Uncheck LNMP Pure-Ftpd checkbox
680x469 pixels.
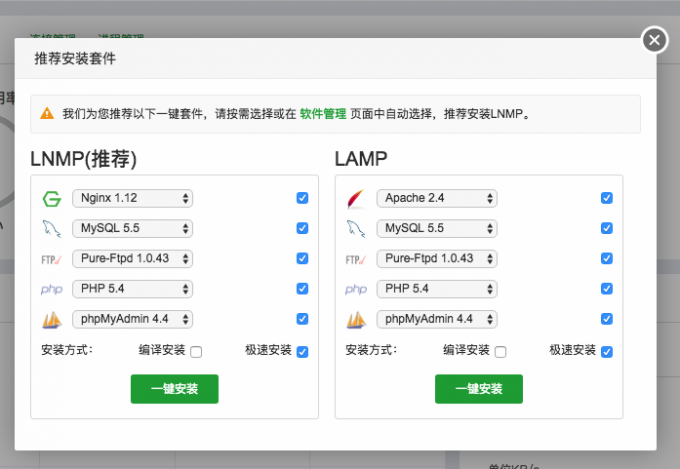point(302,259)
